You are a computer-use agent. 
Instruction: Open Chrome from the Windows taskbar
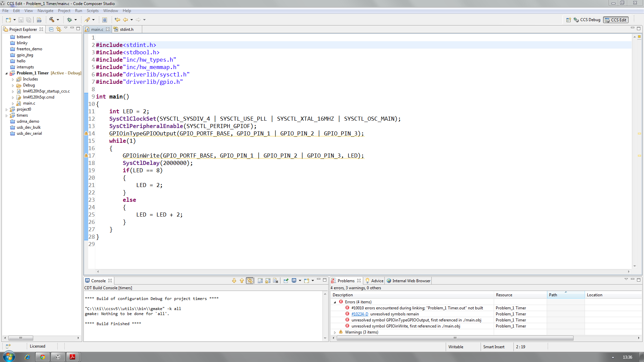(43, 357)
